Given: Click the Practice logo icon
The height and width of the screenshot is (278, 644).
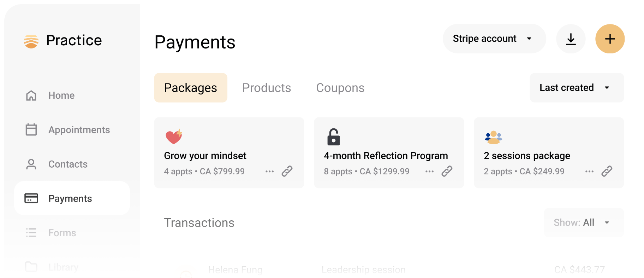Looking at the screenshot, I should click(31, 41).
